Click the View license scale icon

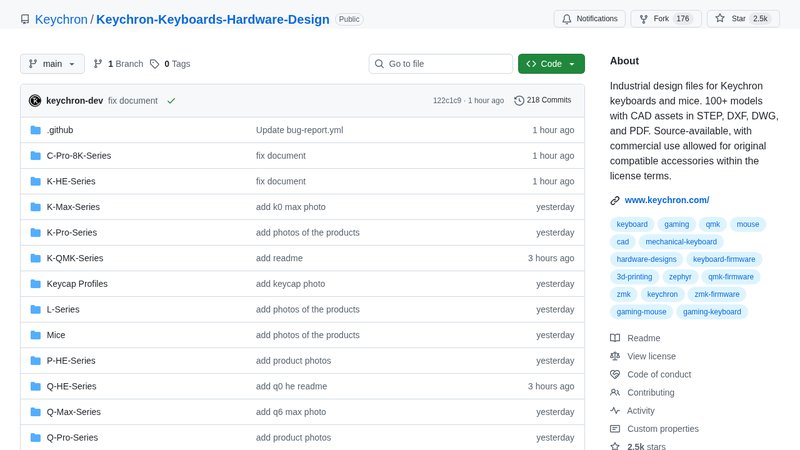click(615, 356)
